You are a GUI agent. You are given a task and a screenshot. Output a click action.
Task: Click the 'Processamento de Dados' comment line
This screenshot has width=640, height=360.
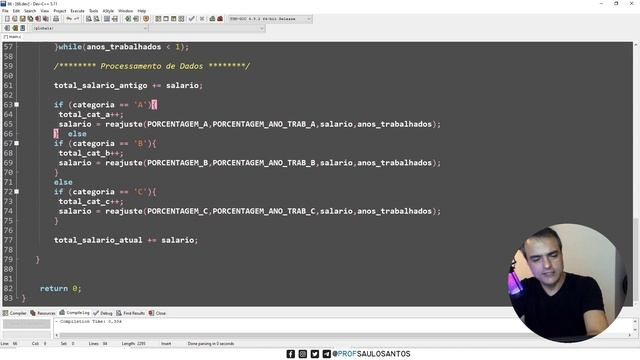point(151,66)
